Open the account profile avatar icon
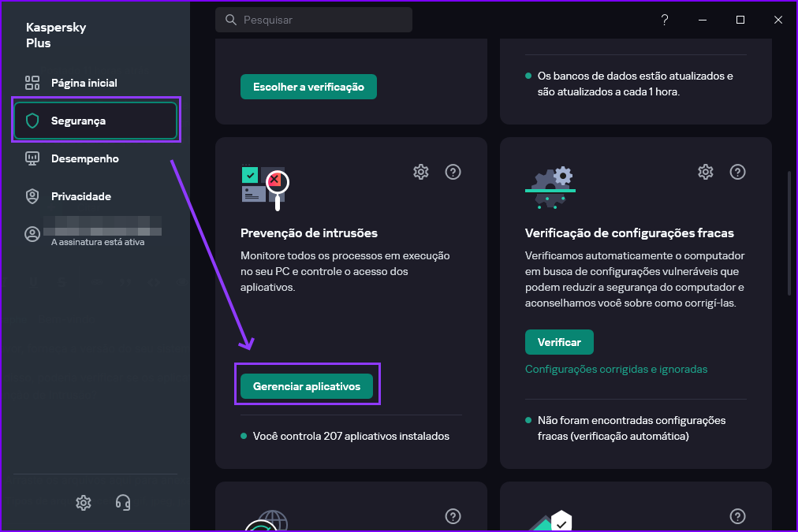The width and height of the screenshot is (798, 532). [x=32, y=234]
